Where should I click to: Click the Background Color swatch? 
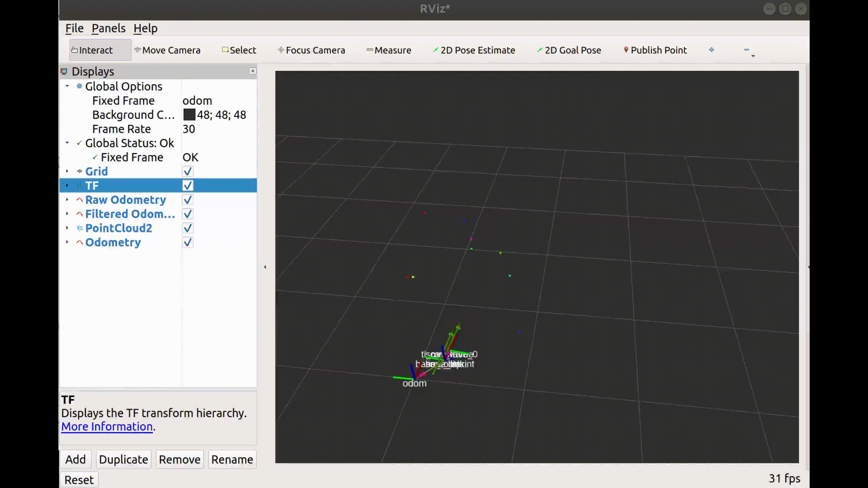189,115
